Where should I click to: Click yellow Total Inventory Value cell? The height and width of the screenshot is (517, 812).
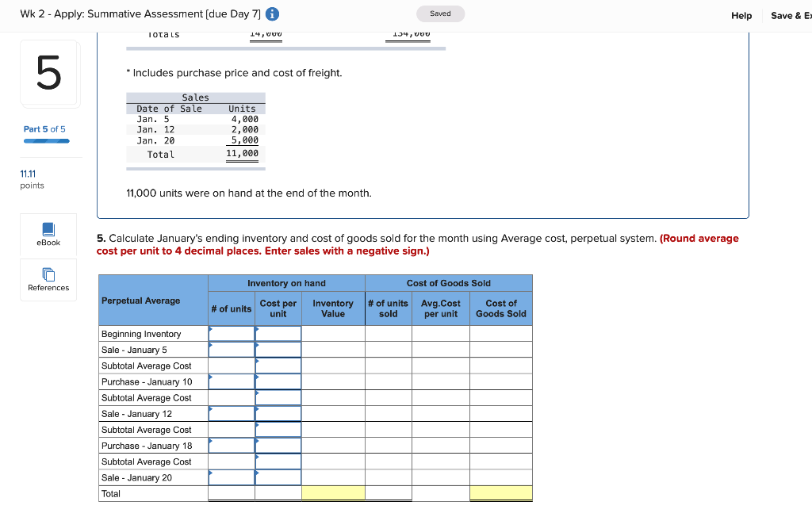pyautogui.click(x=332, y=493)
